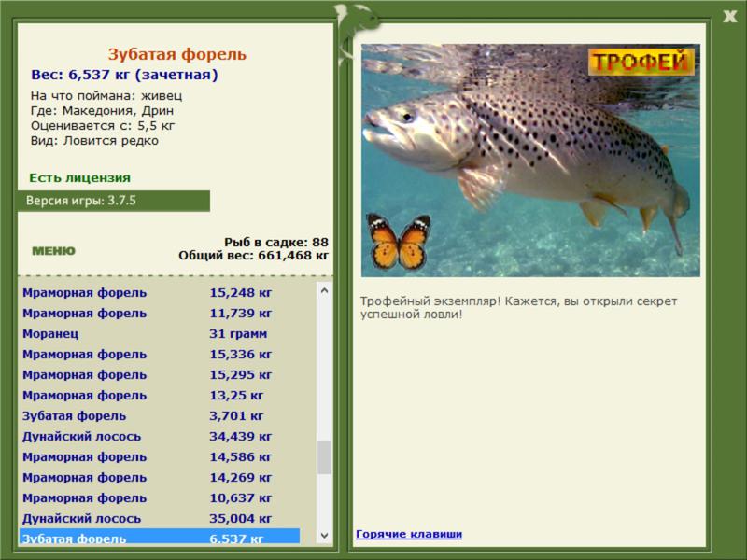Select Зубатая форель 3,701 кг row

point(160,415)
